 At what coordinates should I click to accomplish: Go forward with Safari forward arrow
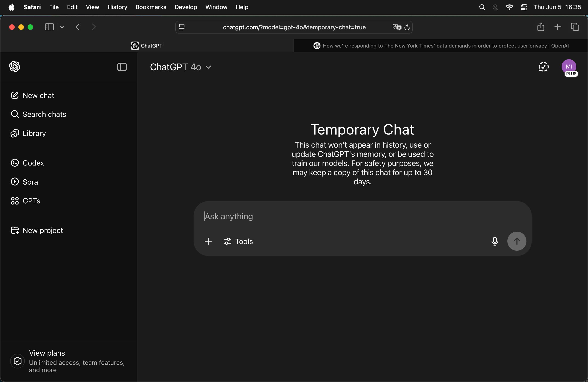pyautogui.click(x=94, y=27)
